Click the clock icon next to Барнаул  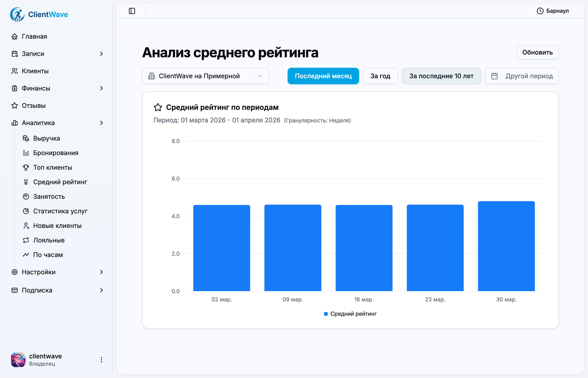point(540,11)
